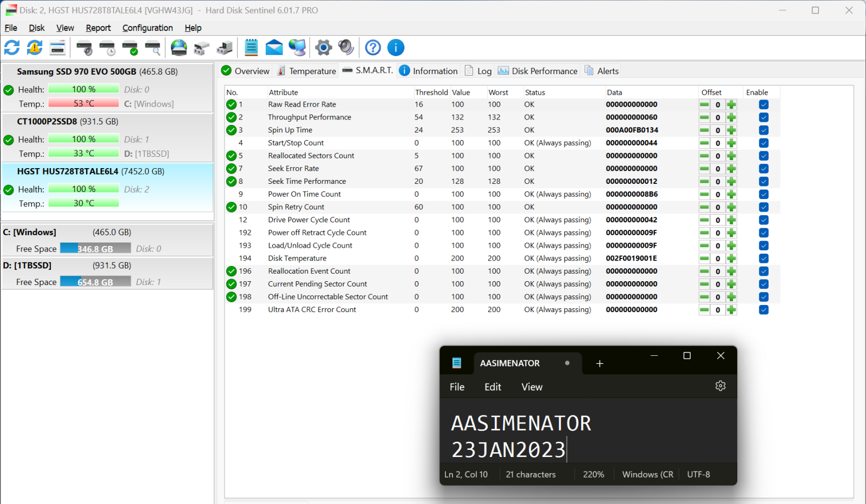Click the blue envelope toolbar icon
The height and width of the screenshot is (504, 866).
click(x=274, y=48)
